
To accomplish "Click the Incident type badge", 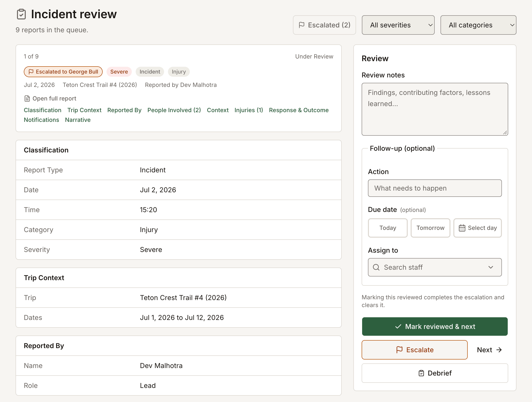I will (x=150, y=72).
